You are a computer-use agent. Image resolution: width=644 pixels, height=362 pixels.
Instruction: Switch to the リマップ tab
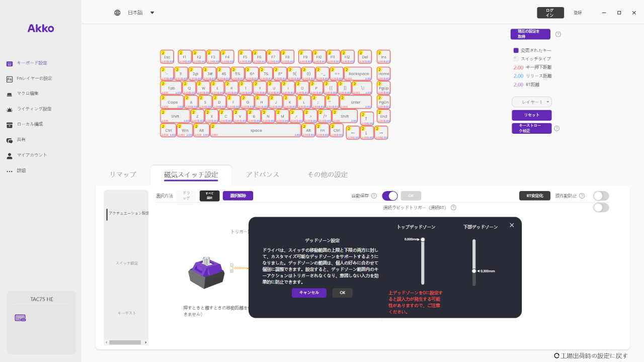click(123, 174)
